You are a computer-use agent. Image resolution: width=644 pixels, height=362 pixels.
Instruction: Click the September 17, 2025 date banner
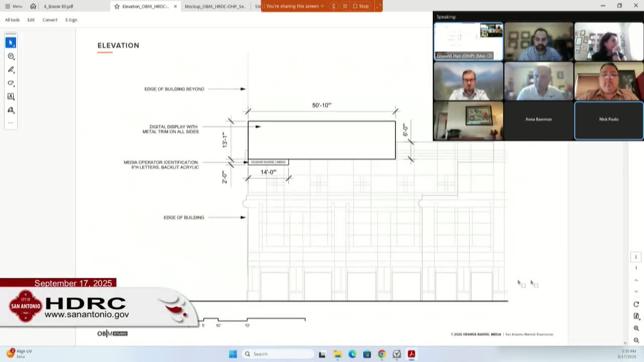[x=58, y=283]
